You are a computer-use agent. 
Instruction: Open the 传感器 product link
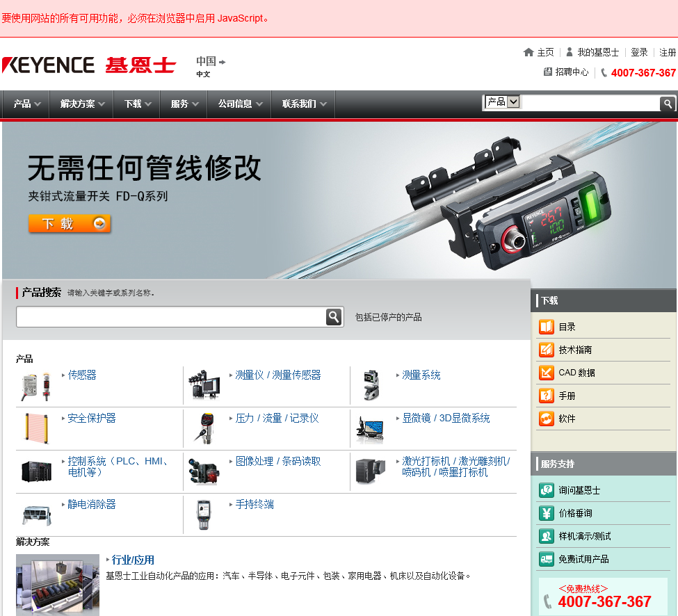tap(82, 375)
